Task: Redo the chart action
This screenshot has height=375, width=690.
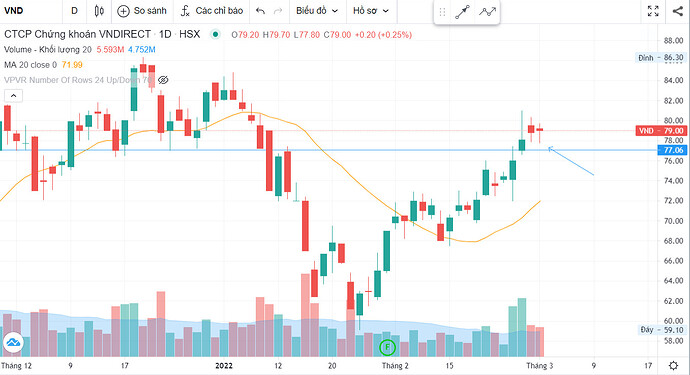Action: pyautogui.click(x=278, y=11)
